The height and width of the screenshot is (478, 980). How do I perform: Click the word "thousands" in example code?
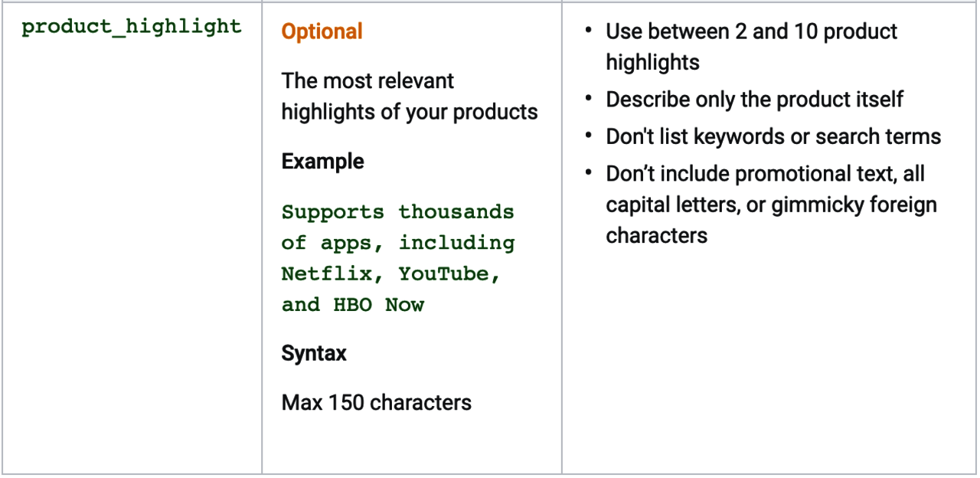click(x=456, y=211)
